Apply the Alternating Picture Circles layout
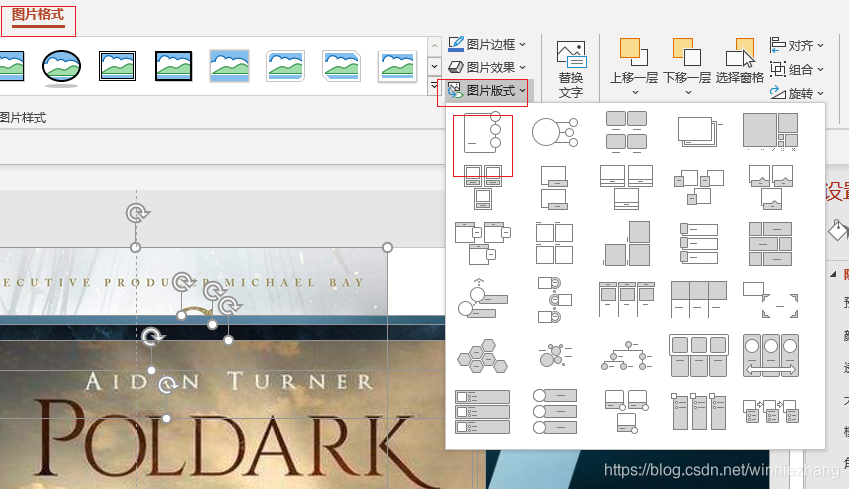849x489 pixels. (554, 299)
